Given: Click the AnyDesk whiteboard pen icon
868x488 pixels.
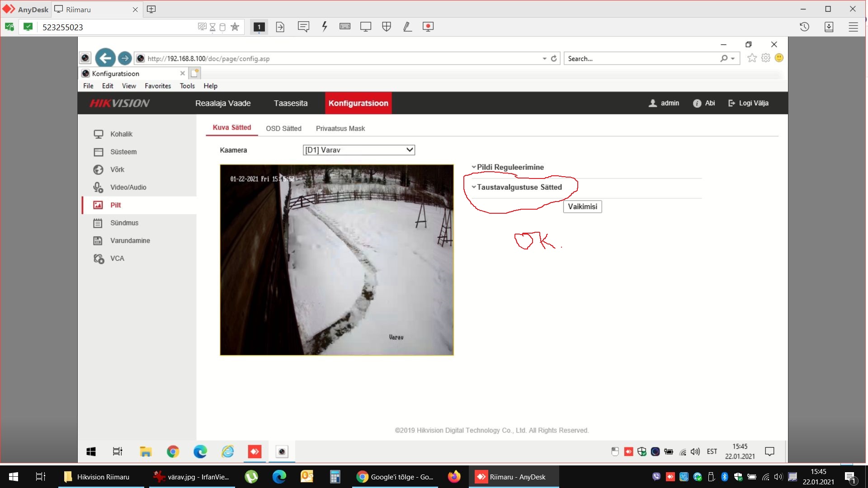Looking at the screenshot, I should pyautogui.click(x=407, y=27).
